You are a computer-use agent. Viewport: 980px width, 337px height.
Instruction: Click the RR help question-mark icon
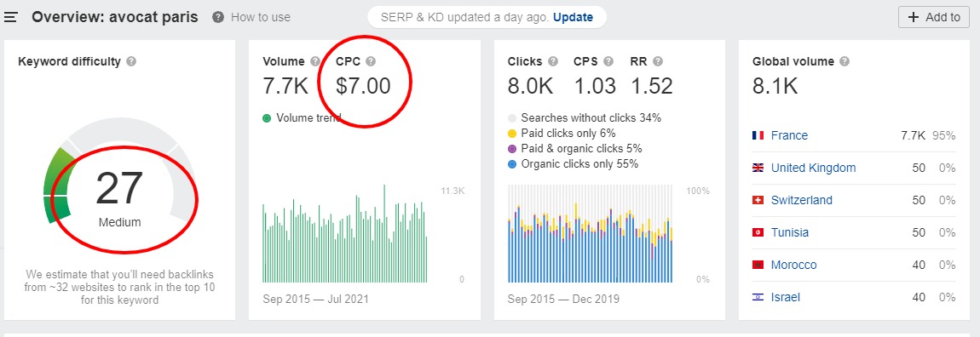[x=658, y=62]
